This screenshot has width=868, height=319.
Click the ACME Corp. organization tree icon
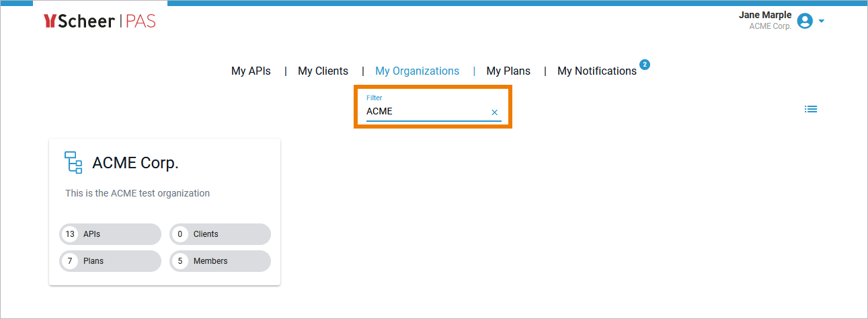[x=73, y=163]
